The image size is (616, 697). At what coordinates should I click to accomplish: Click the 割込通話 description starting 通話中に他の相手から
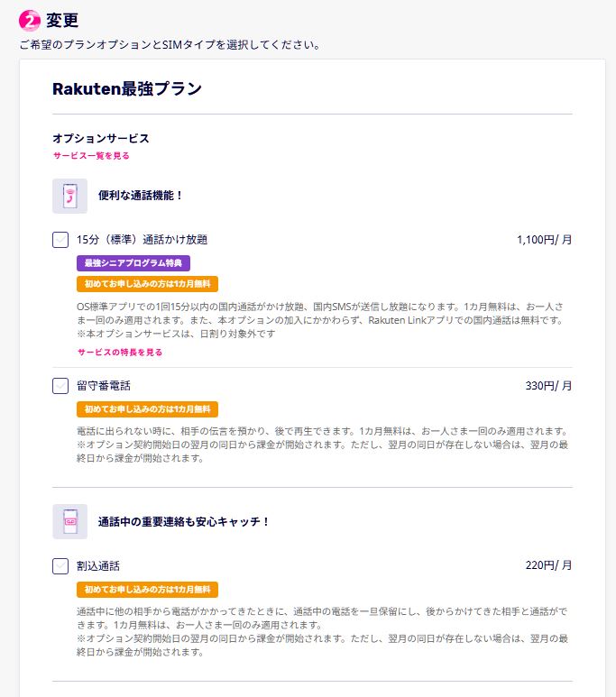click(x=323, y=632)
